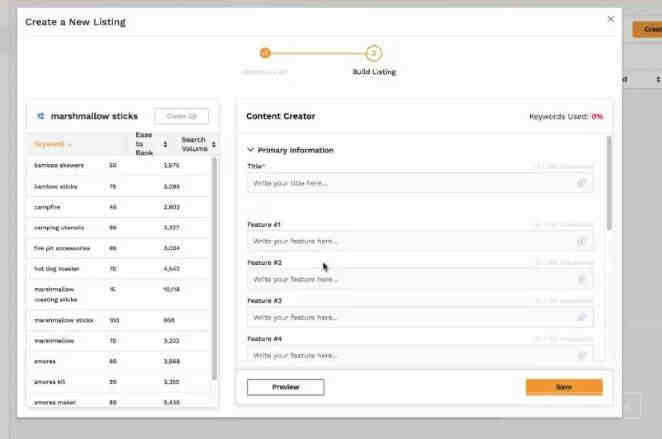Click the Feature #1 label

[x=264, y=225]
